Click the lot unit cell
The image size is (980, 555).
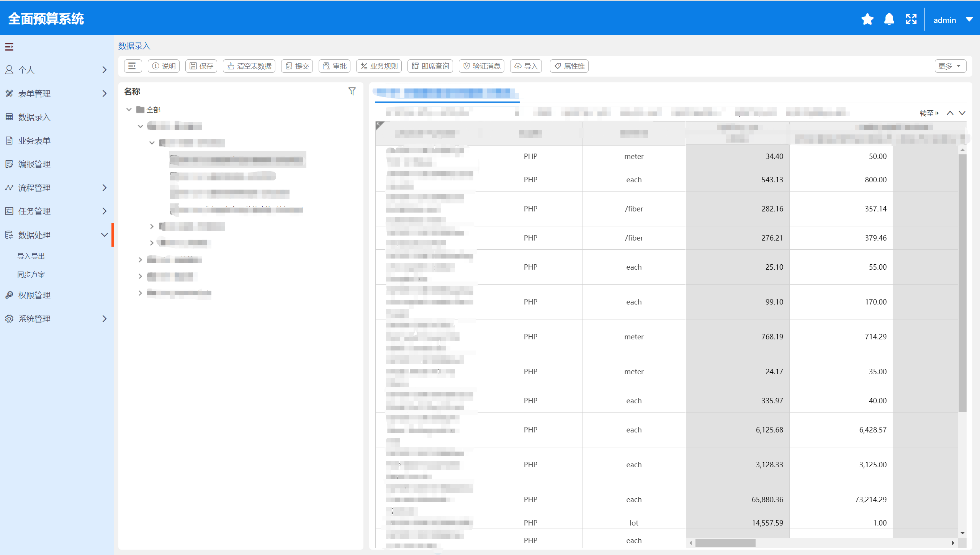[634, 523]
